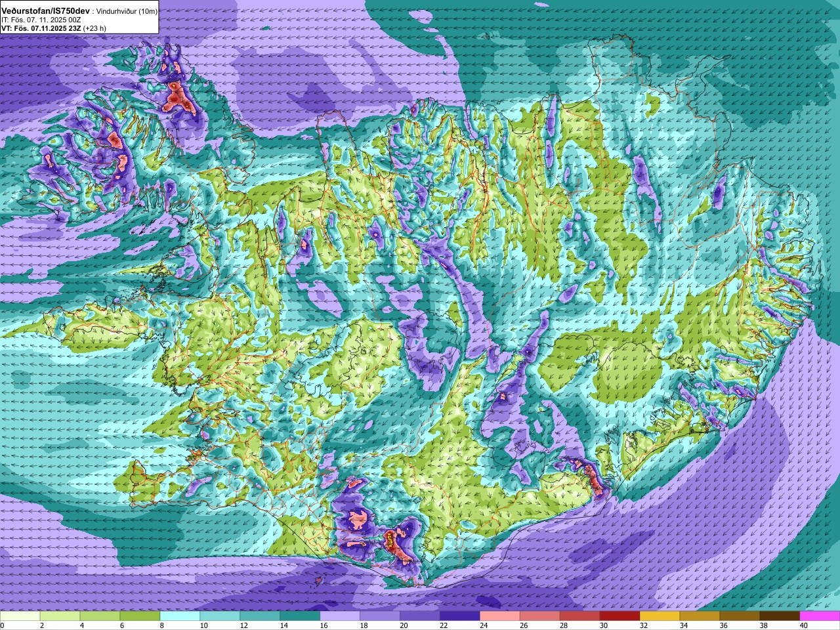Select the lavender 16–18 legend swatch

pos(340,617)
